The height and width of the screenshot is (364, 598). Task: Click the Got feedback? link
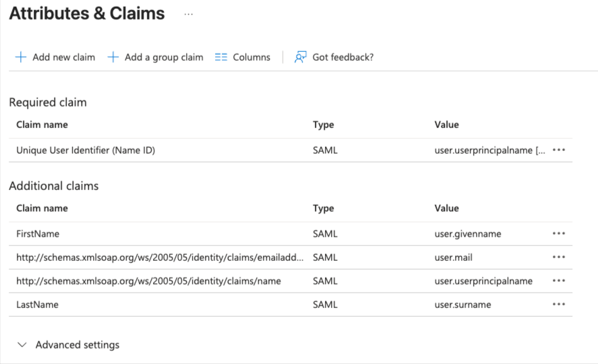342,57
